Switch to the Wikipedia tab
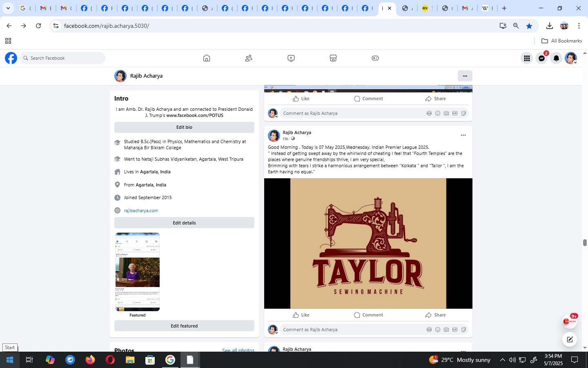 (x=487, y=8)
